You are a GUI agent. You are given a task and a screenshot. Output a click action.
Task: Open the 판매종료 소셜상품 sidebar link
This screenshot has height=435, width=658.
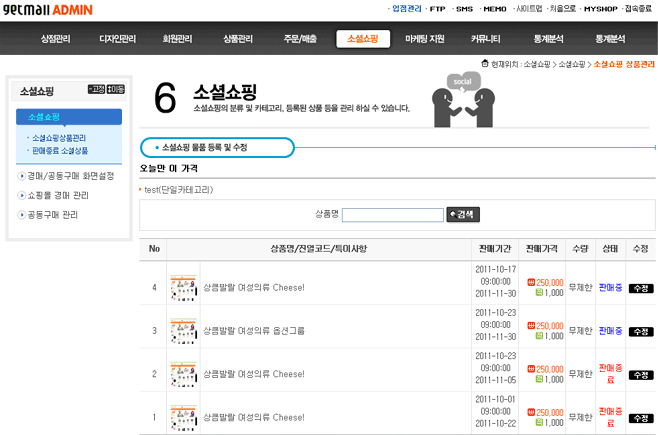pyautogui.click(x=60, y=151)
